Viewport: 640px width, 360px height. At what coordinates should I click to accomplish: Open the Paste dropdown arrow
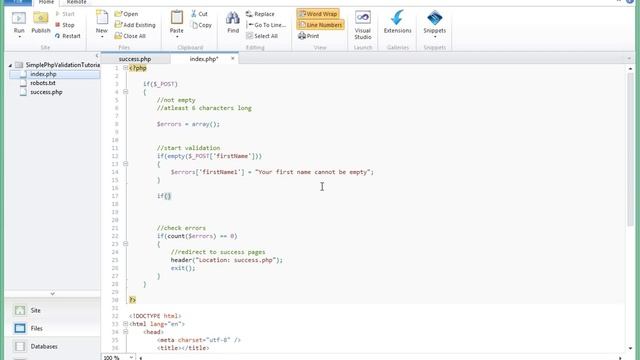[x=177, y=37]
